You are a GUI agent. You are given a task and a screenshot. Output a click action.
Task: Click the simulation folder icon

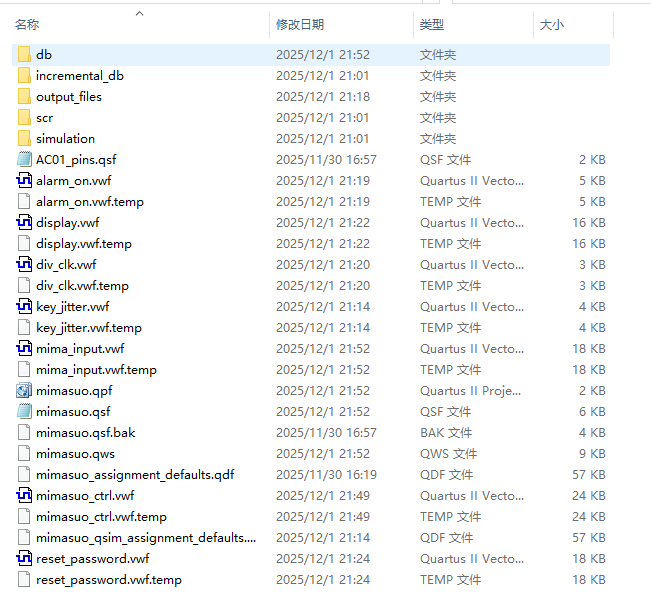[x=24, y=139]
